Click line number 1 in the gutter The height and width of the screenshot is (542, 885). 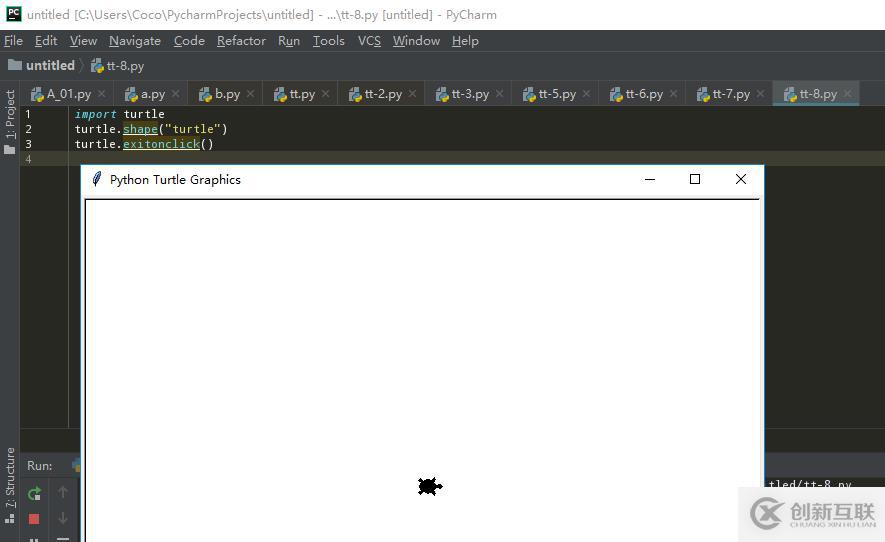point(28,114)
